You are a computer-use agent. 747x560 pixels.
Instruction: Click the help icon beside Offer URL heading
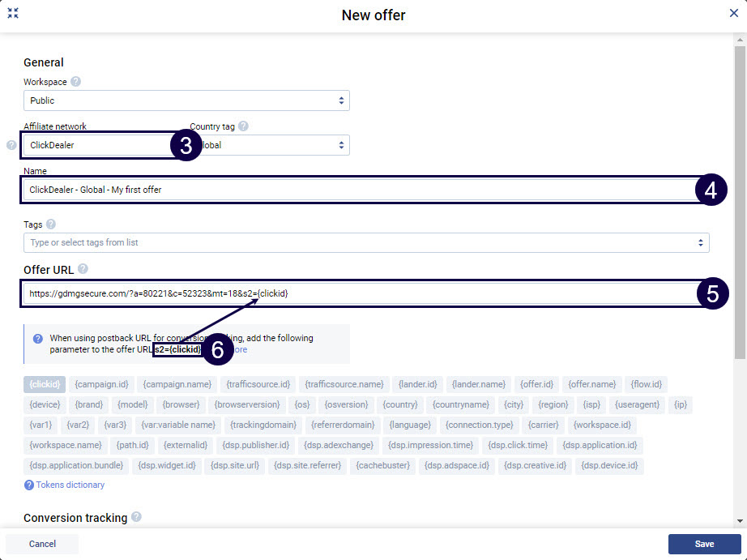83,269
